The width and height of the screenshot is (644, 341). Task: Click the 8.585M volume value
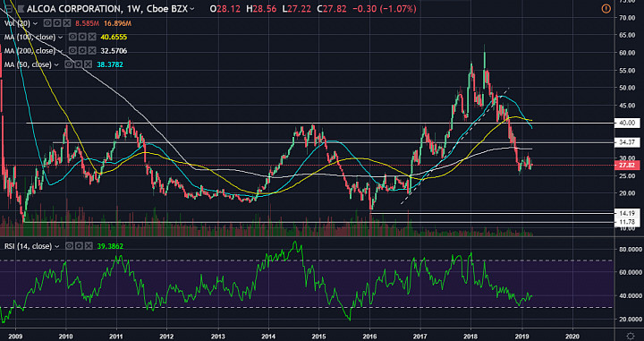coord(86,23)
